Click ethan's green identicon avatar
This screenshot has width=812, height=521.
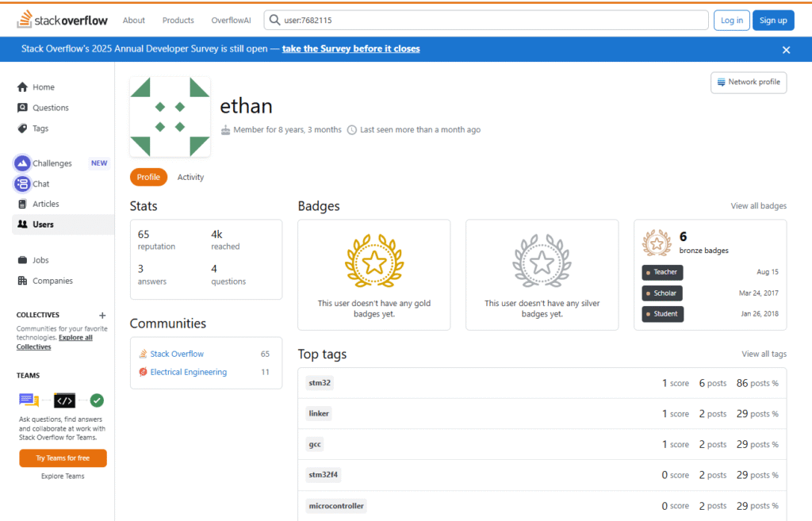coord(170,117)
